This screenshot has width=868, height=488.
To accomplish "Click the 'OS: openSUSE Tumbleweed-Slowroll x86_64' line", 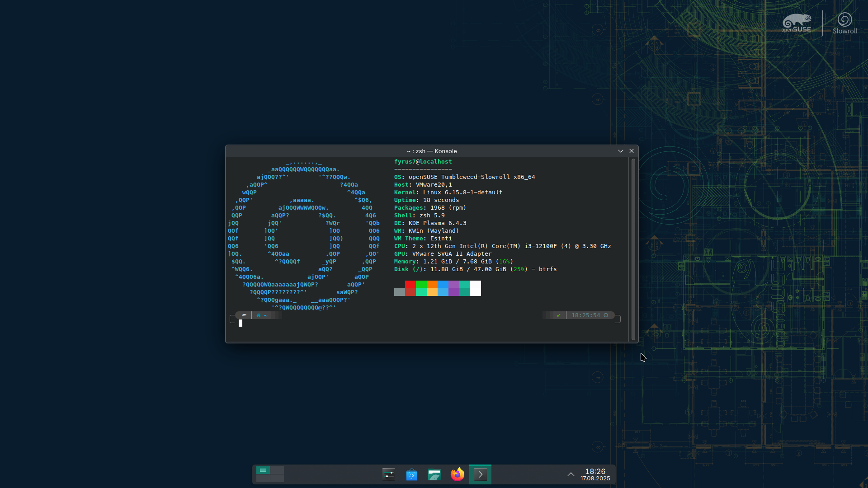I will (465, 177).
